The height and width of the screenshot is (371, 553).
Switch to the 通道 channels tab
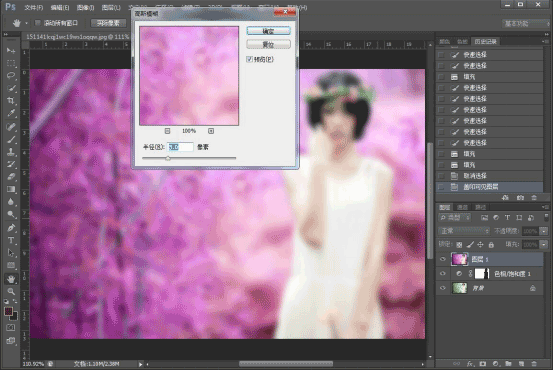click(x=462, y=207)
